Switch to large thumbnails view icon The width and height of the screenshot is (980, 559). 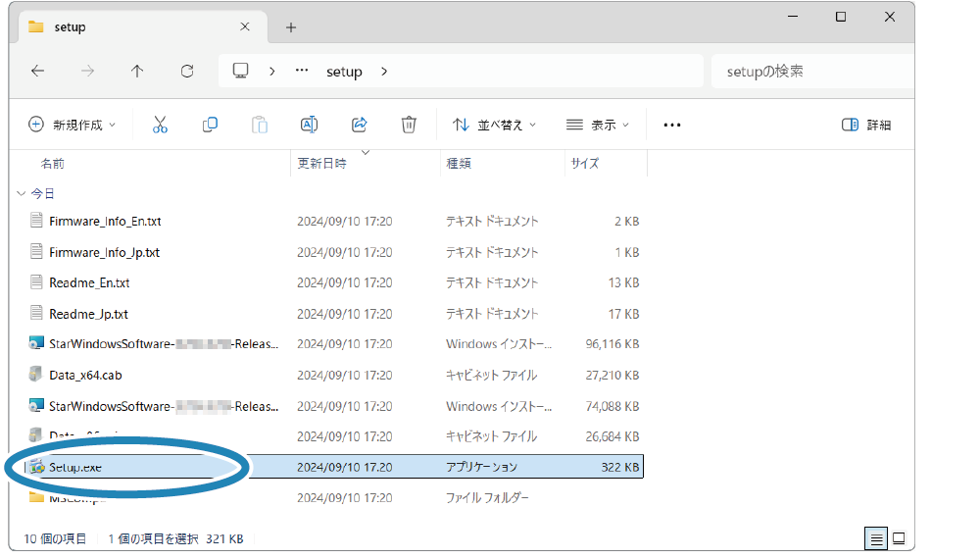899,538
